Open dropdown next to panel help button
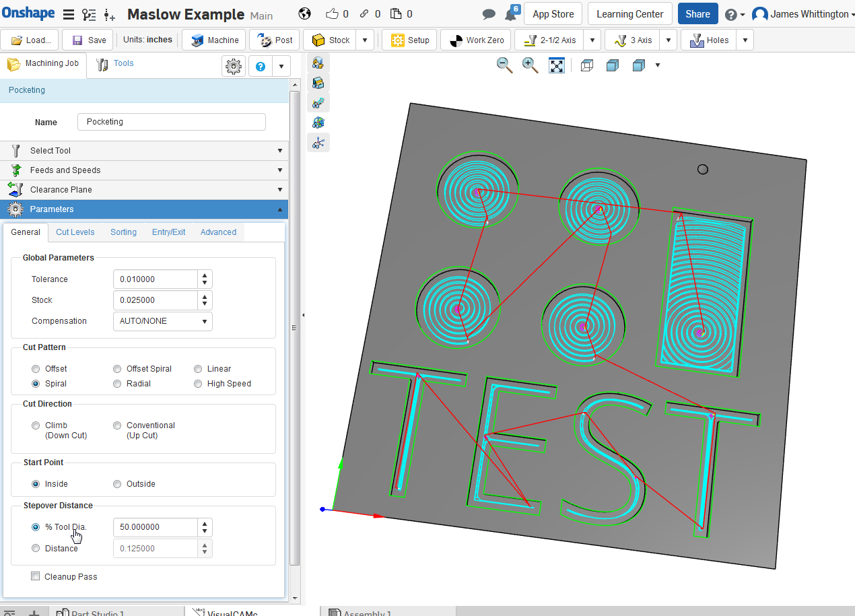 tap(281, 66)
